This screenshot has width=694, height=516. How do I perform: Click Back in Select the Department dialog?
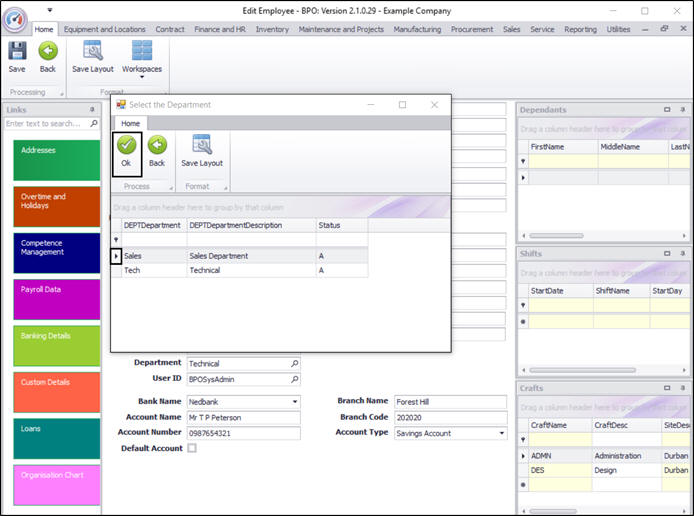[157, 151]
